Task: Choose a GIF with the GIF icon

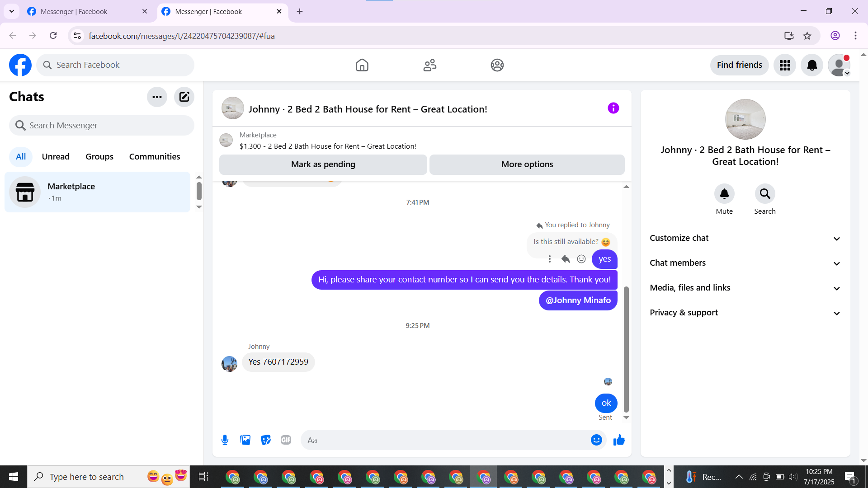Action: pos(286,440)
